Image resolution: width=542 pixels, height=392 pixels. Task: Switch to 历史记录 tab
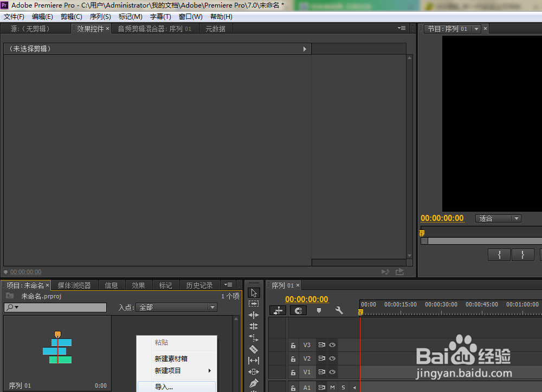pyautogui.click(x=199, y=285)
